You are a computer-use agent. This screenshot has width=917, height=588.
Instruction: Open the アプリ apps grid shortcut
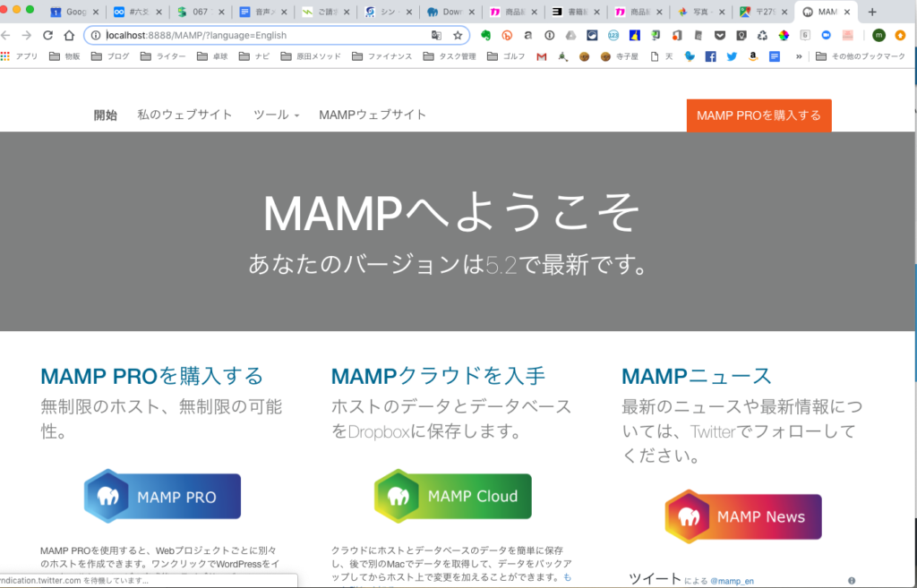[x=20, y=56]
